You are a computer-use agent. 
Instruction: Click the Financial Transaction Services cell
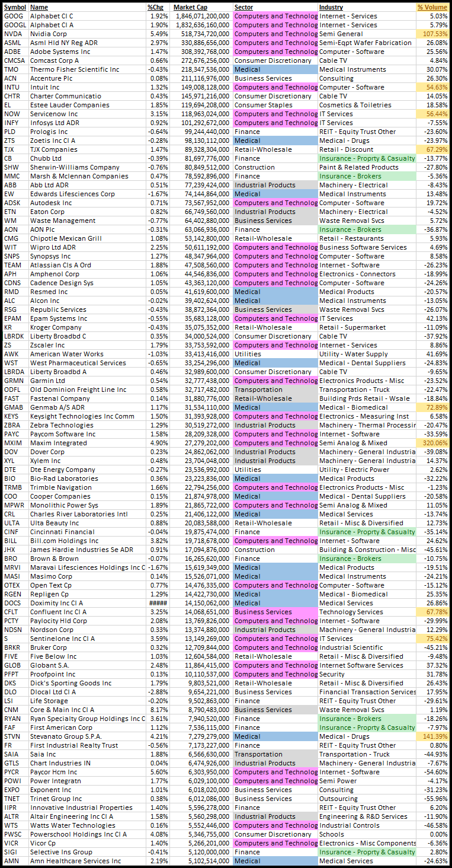coord(367,692)
